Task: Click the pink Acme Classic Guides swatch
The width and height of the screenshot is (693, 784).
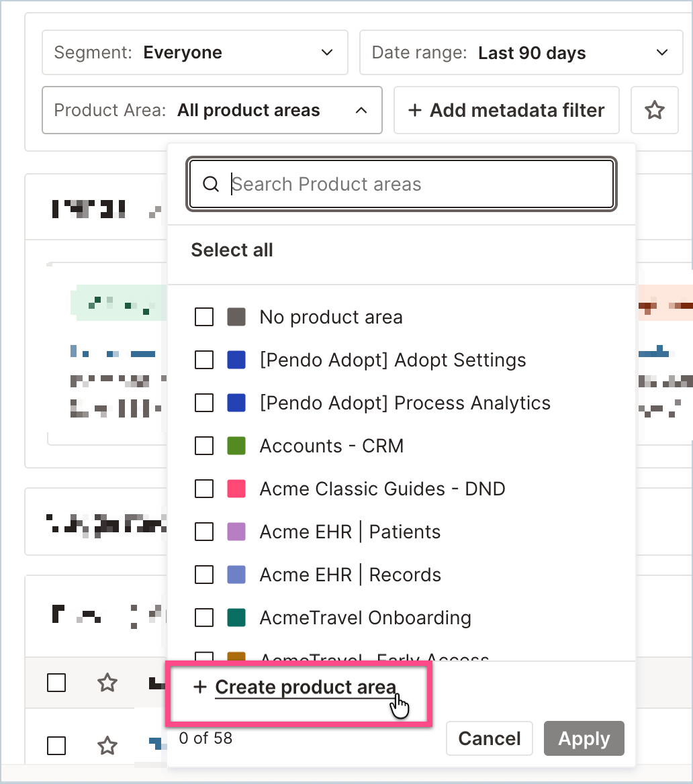Action: point(236,489)
